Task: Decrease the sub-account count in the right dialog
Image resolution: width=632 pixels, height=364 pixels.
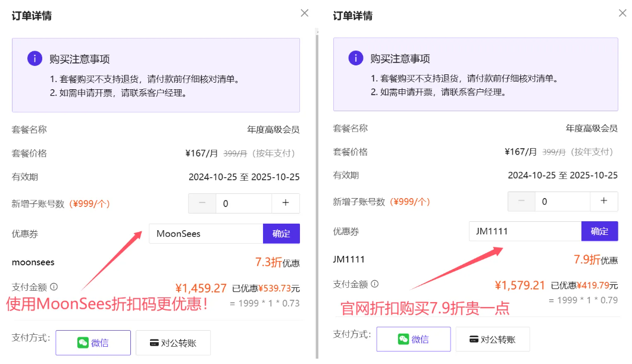Action: [x=521, y=202]
